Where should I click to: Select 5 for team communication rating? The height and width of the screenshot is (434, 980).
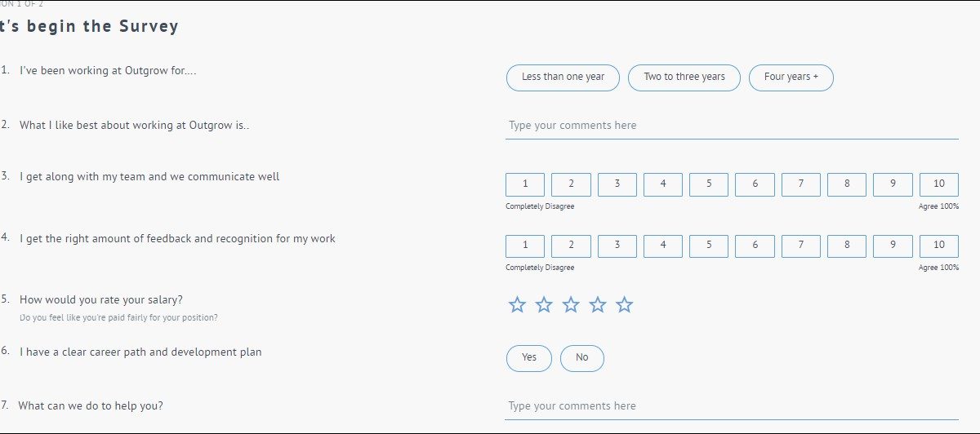(x=709, y=184)
